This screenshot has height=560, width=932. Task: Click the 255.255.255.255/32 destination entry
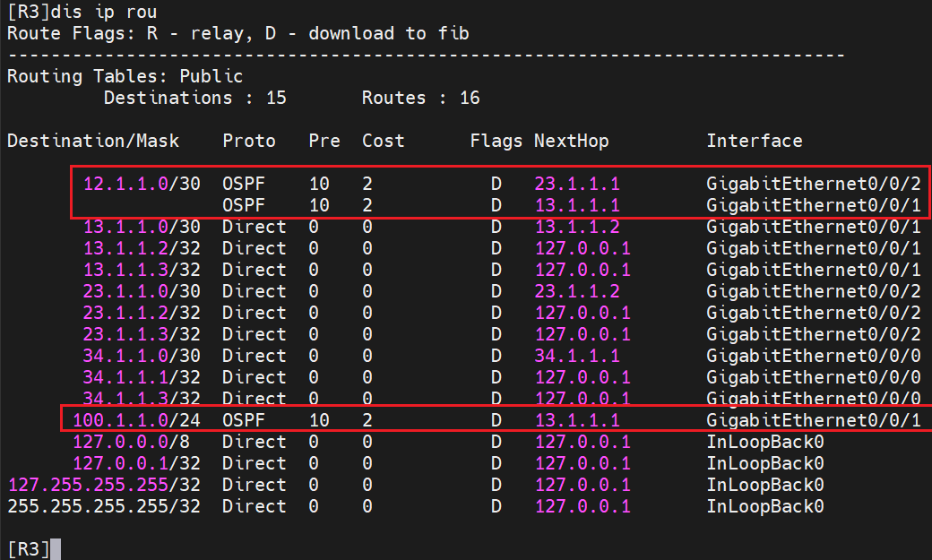[x=104, y=506]
